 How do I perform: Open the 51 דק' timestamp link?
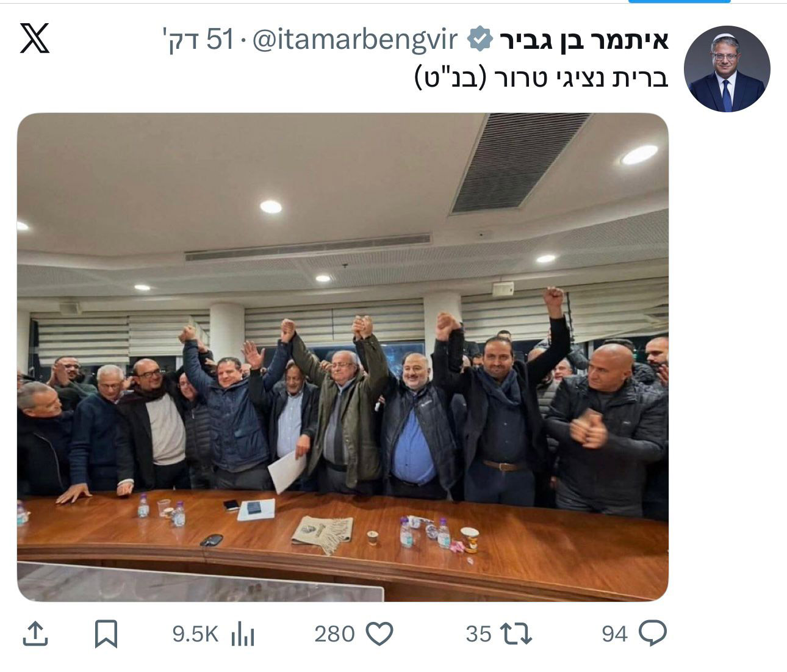198,40
